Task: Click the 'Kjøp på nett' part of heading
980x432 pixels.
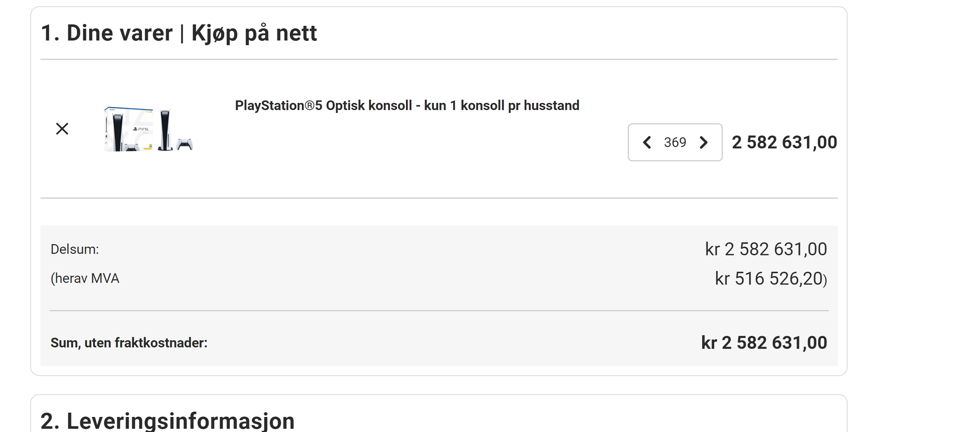Action: tap(254, 33)
